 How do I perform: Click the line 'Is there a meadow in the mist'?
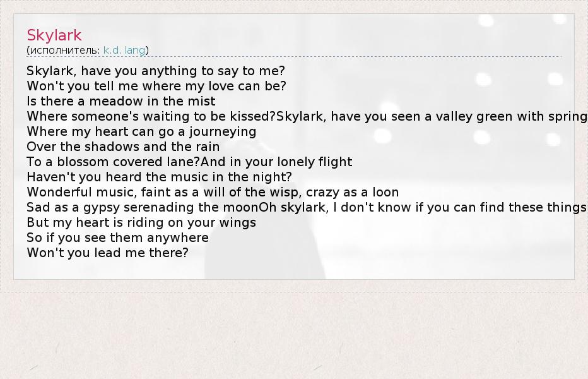tap(121, 101)
